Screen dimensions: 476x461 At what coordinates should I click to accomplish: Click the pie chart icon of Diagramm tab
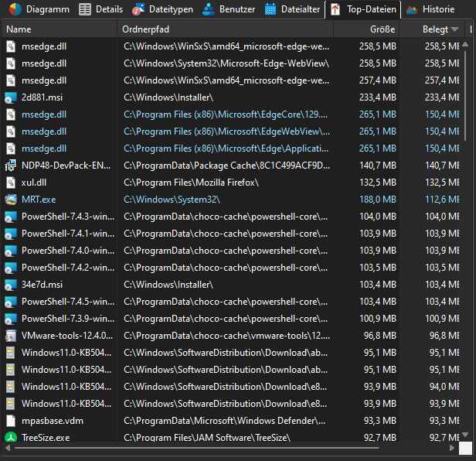pos(15,9)
